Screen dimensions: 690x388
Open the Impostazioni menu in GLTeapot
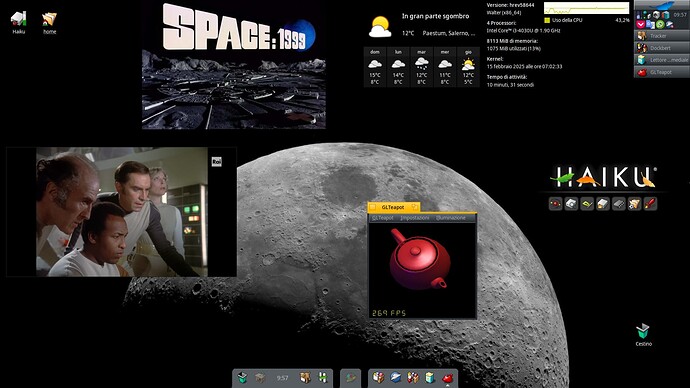tap(415, 218)
